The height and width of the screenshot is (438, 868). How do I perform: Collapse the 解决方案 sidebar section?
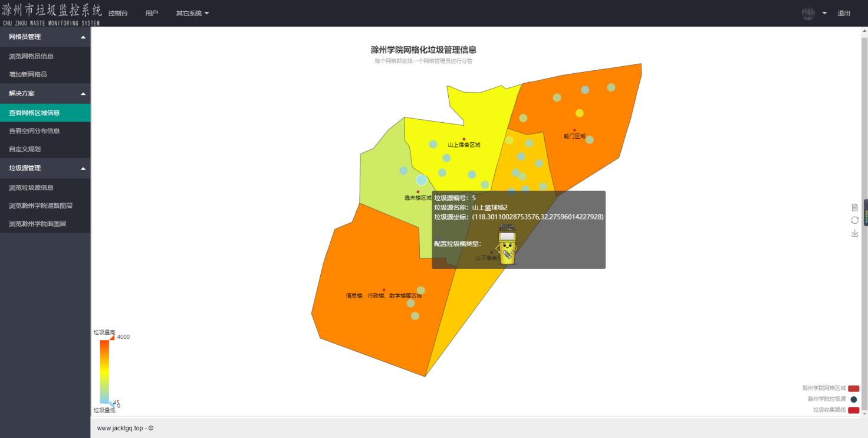click(45, 93)
